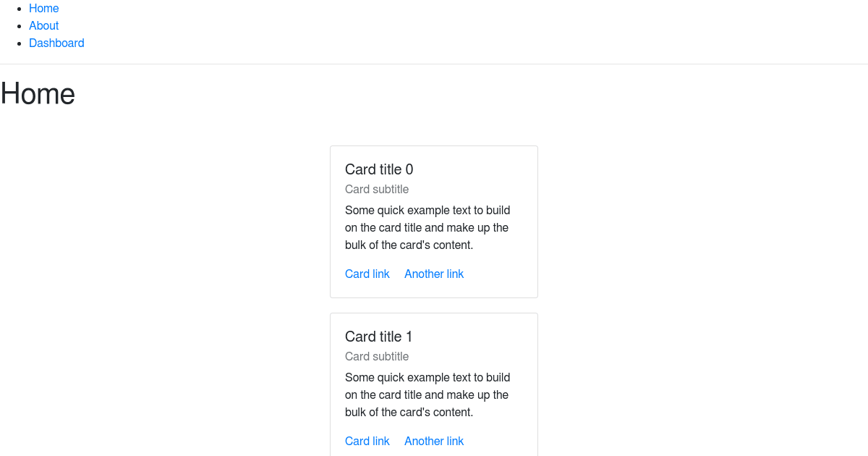868x456 pixels.
Task: Click the bullet next to About link
Action: pos(18,27)
